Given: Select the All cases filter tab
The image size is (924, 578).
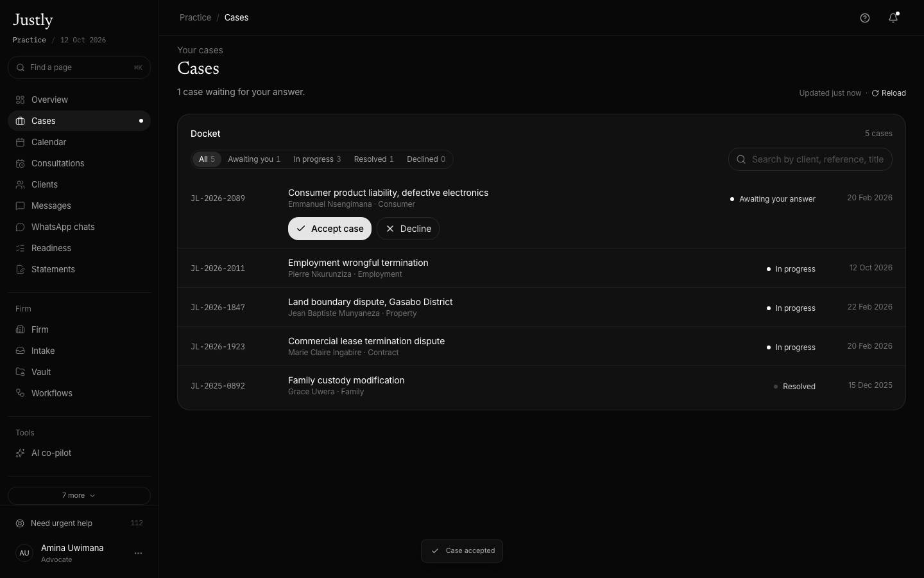Looking at the screenshot, I should (x=207, y=159).
